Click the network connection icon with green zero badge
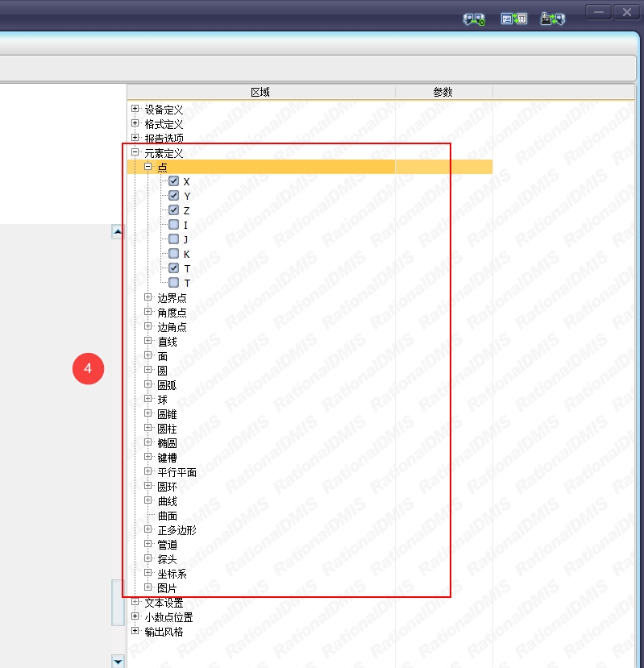 pos(474,19)
